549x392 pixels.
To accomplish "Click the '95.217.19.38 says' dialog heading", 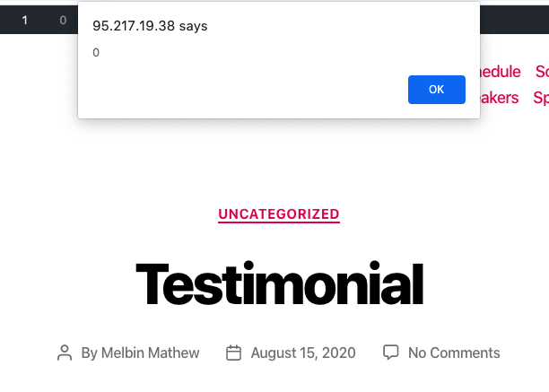I will point(150,26).
